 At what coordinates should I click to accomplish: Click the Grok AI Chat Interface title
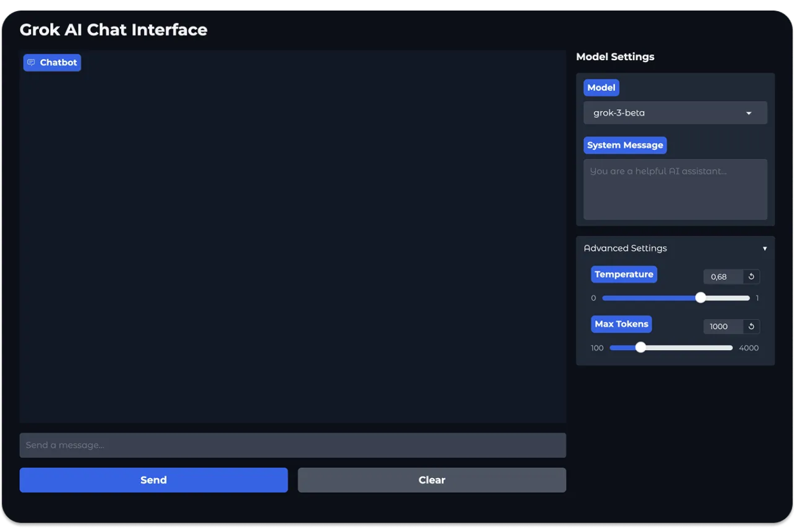[114, 30]
